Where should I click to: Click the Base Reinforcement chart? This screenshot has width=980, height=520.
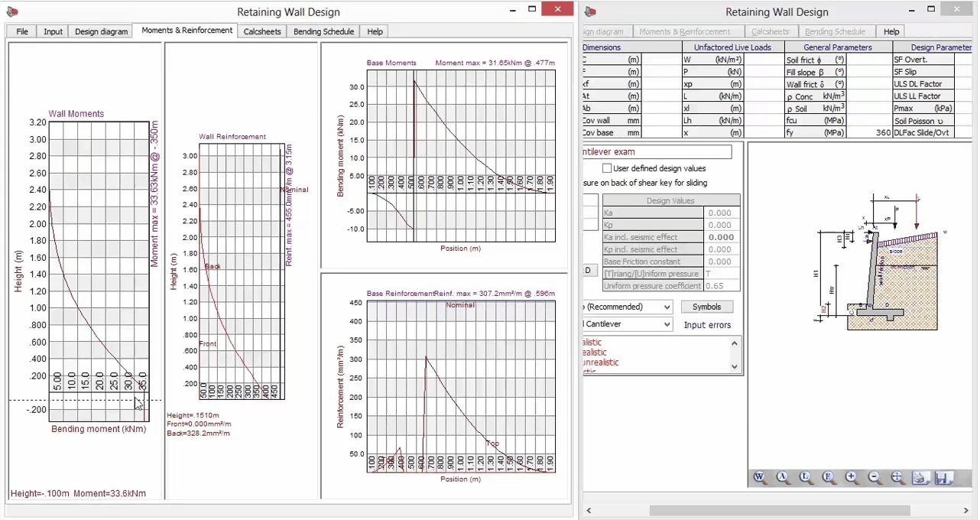(461, 386)
